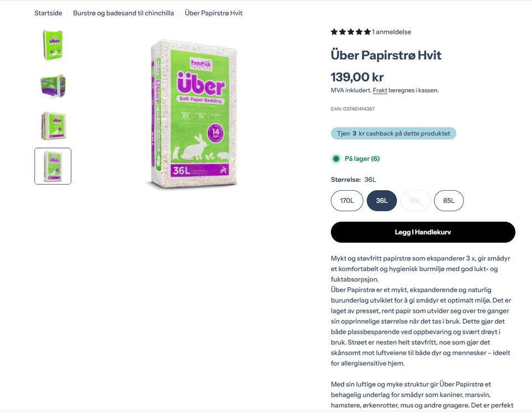Click Legg i Handlekurv button
The image size is (532, 418).
tap(423, 232)
